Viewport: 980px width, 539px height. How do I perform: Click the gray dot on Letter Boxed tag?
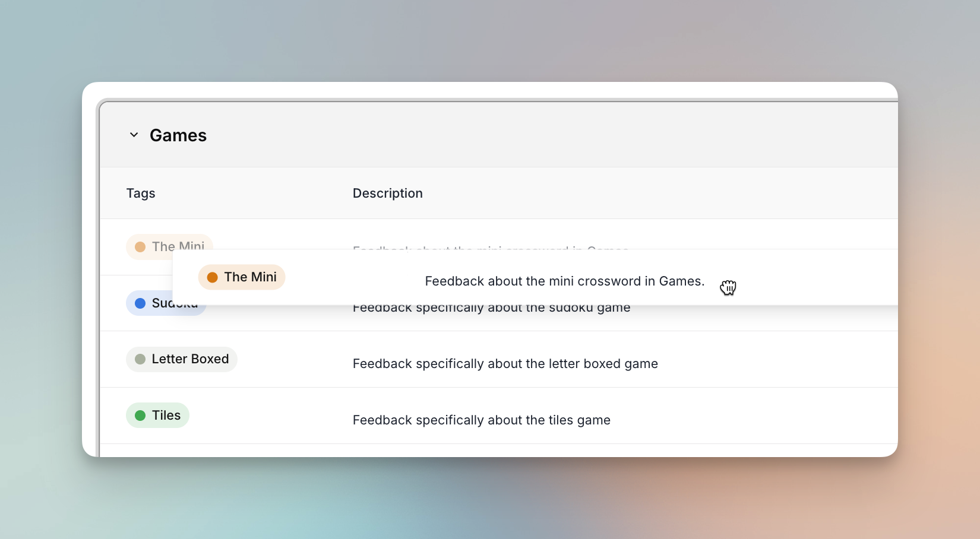(140, 359)
